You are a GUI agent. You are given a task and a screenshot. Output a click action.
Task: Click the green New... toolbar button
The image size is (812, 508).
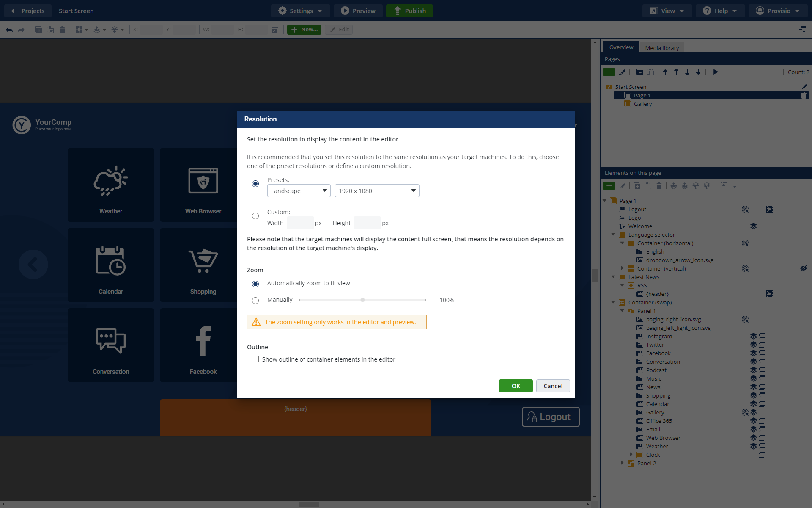click(x=304, y=29)
